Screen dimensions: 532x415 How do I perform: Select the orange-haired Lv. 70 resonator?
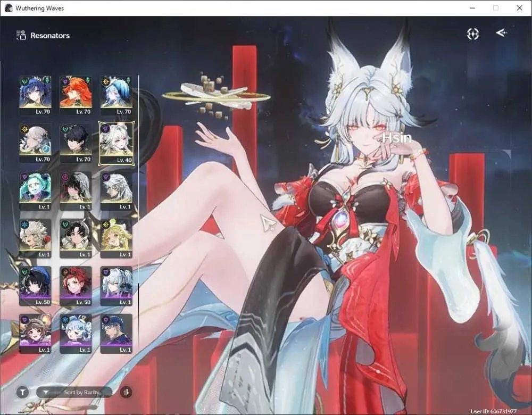click(x=76, y=96)
